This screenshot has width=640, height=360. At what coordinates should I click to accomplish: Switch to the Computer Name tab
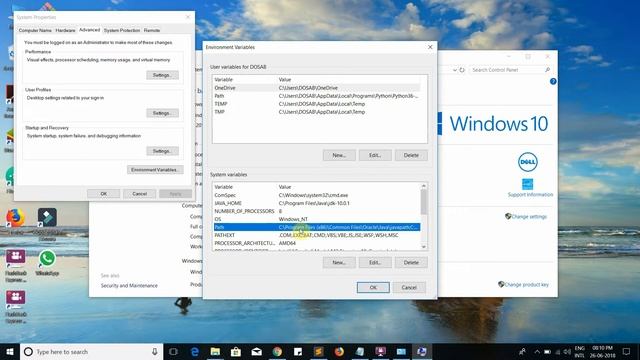pos(35,30)
